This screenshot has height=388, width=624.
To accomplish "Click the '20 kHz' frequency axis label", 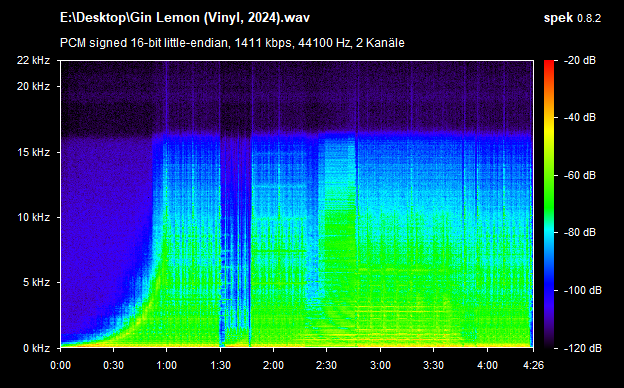I will pos(33,86).
